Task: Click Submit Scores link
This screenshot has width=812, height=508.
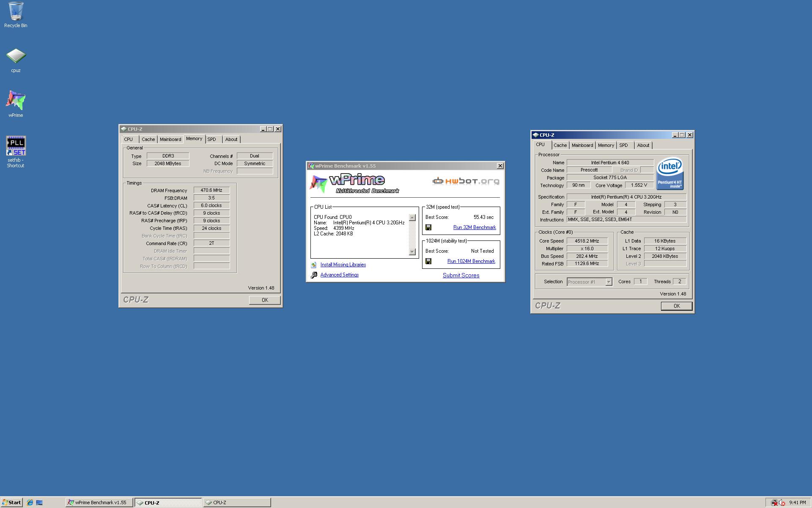Action: click(461, 275)
